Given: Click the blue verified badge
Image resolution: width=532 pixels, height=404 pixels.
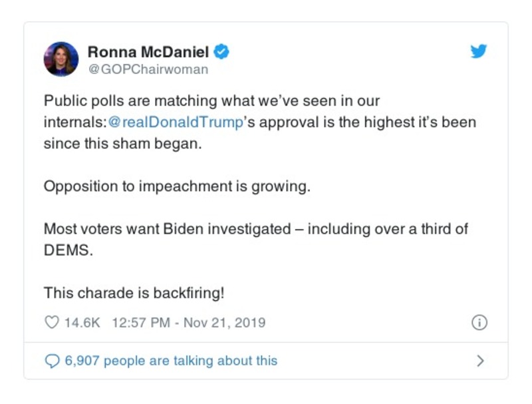Looking at the screenshot, I should tap(222, 52).
